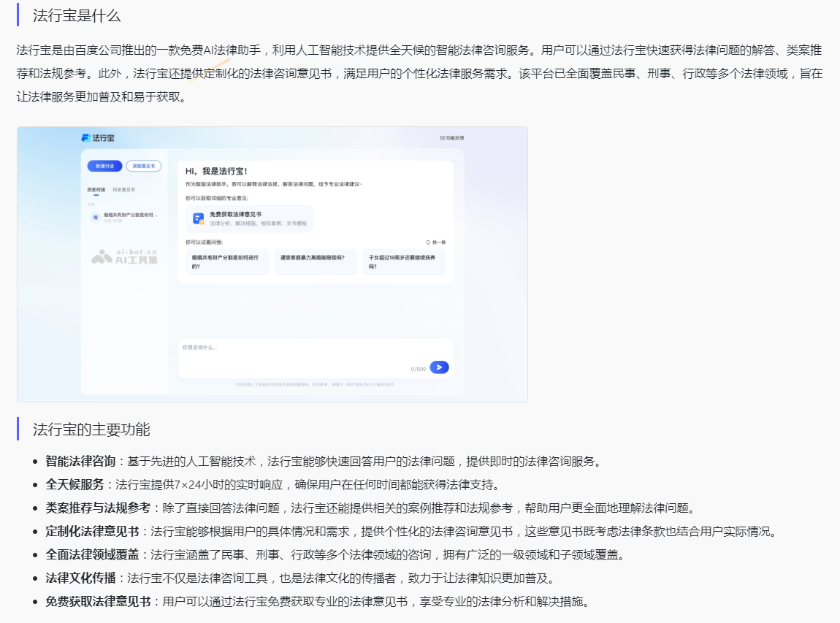The height and width of the screenshot is (623, 840).
Task: Click the bold bullet term 全天候服务
Action: (75, 485)
